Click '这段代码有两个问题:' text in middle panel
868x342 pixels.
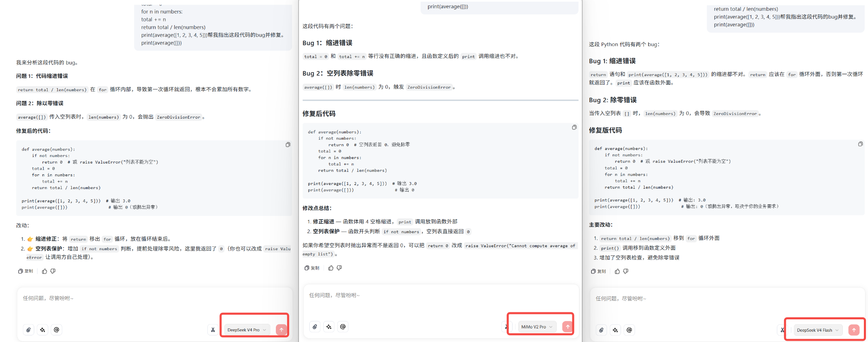coord(328,26)
